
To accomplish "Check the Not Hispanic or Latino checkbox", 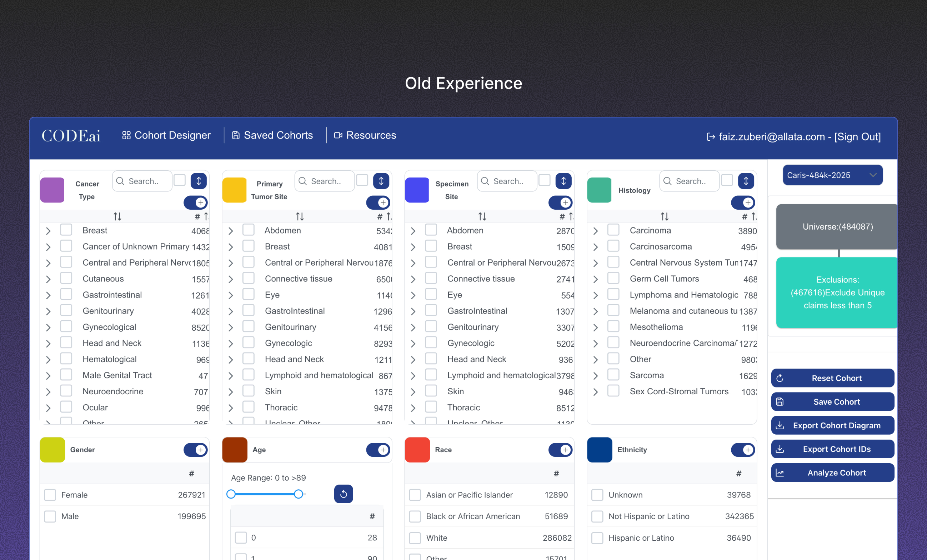I will pos(597,516).
